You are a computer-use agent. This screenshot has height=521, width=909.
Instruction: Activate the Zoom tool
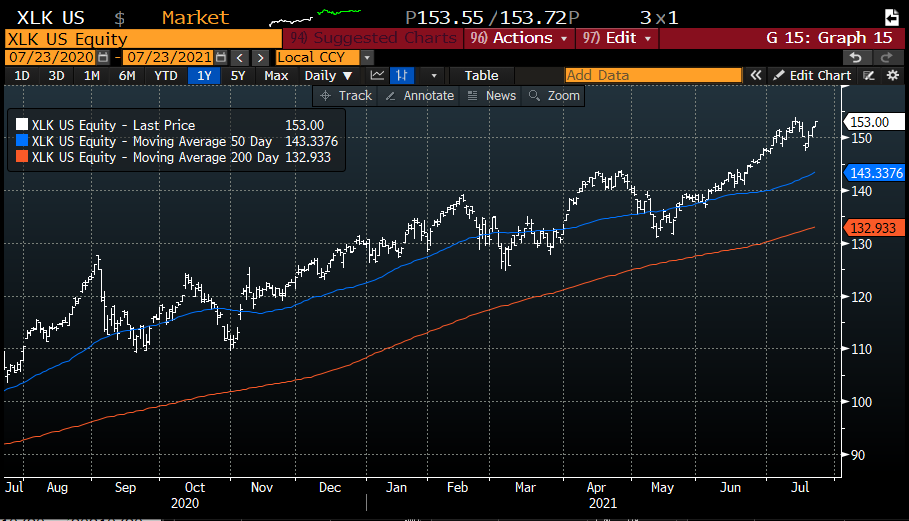tap(554, 96)
